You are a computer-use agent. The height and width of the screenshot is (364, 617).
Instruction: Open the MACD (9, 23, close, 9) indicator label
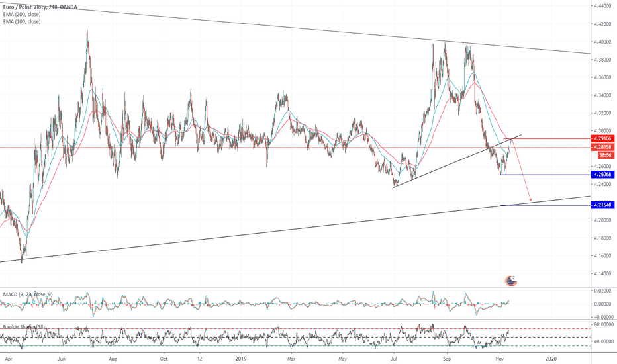pyautogui.click(x=28, y=295)
